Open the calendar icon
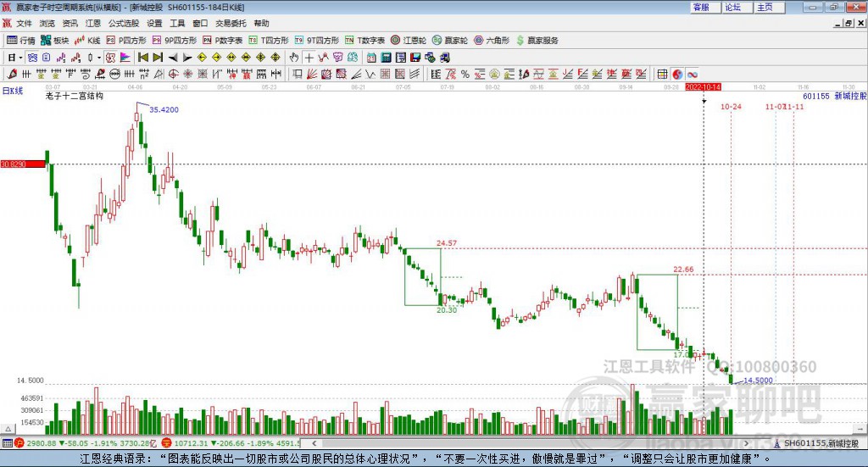 371,58
